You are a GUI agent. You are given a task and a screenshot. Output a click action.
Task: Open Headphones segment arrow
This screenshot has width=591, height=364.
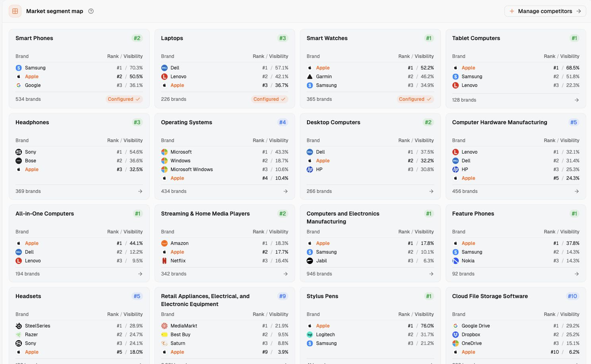pos(140,191)
